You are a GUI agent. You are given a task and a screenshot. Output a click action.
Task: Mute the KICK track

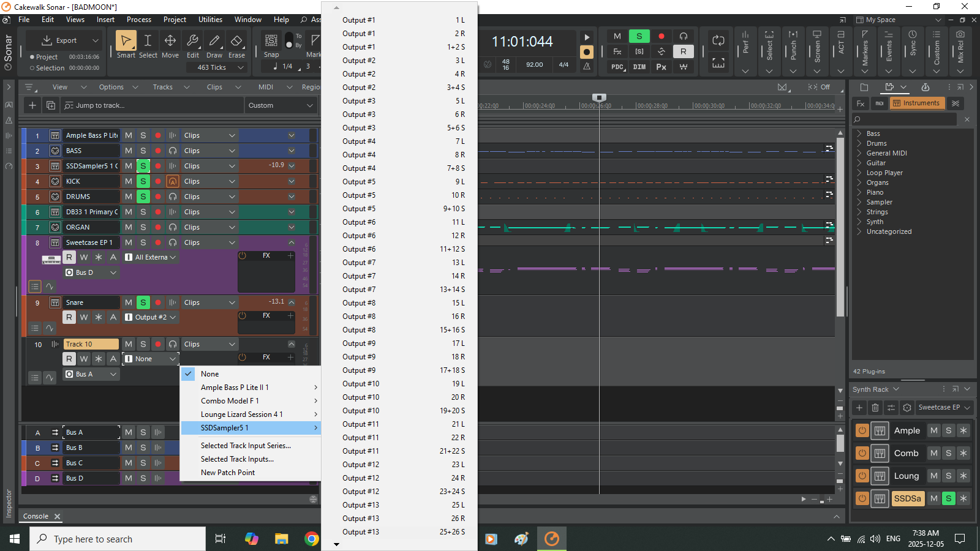point(129,181)
